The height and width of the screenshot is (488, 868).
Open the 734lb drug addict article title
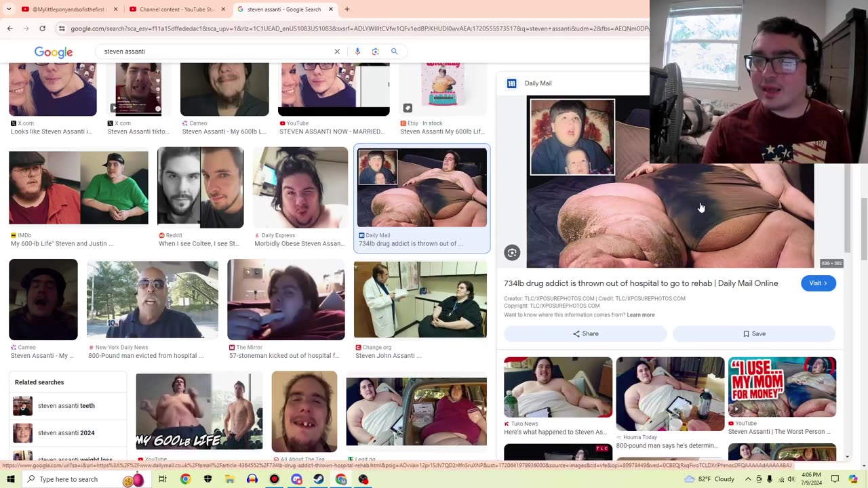[641, 283]
